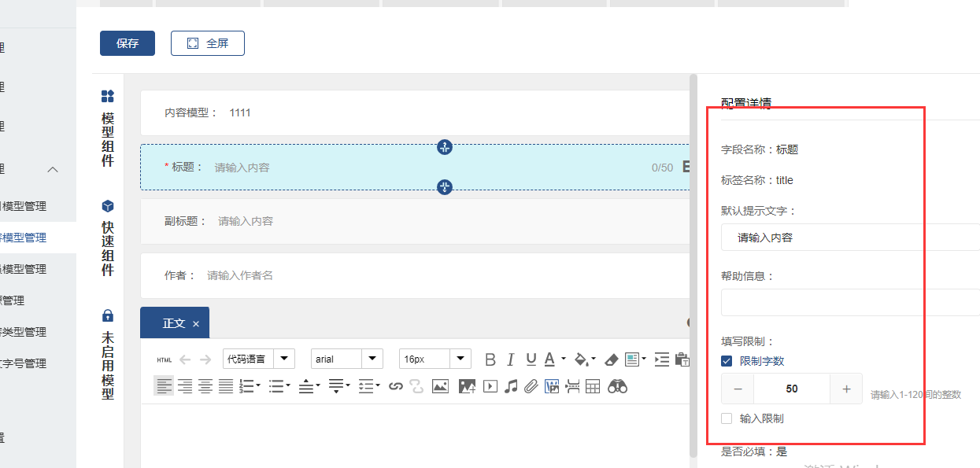The width and height of the screenshot is (980, 468).
Task: Attach a file using the paperclip icon
Action: pyautogui.click(x=531, y=386)
